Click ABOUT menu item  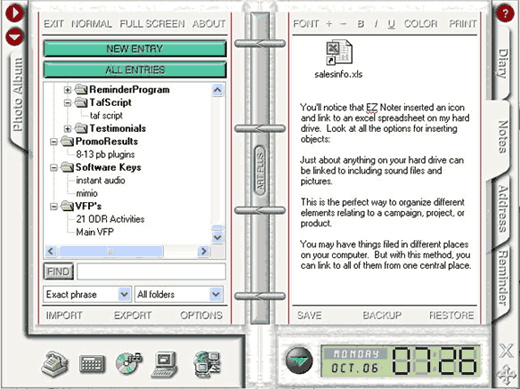click(x=209, y=24)
